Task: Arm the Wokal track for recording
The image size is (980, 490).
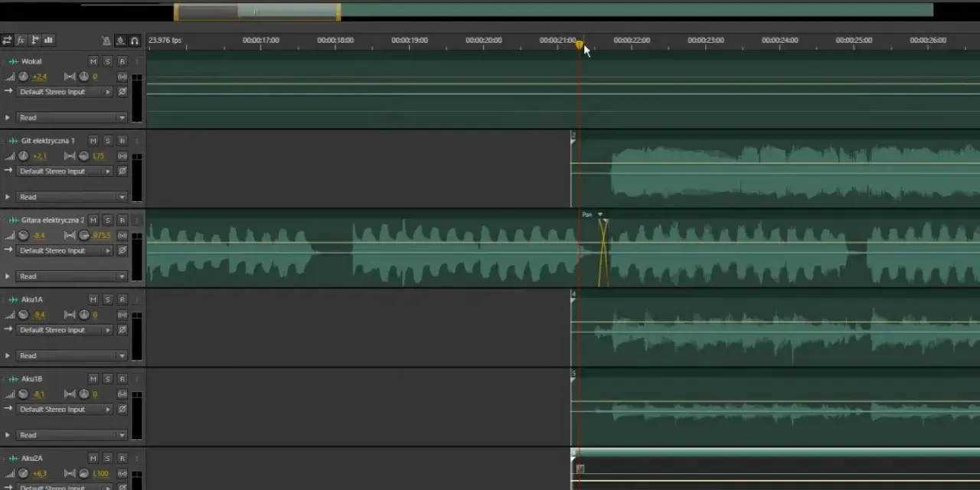Action: [122, 61]
